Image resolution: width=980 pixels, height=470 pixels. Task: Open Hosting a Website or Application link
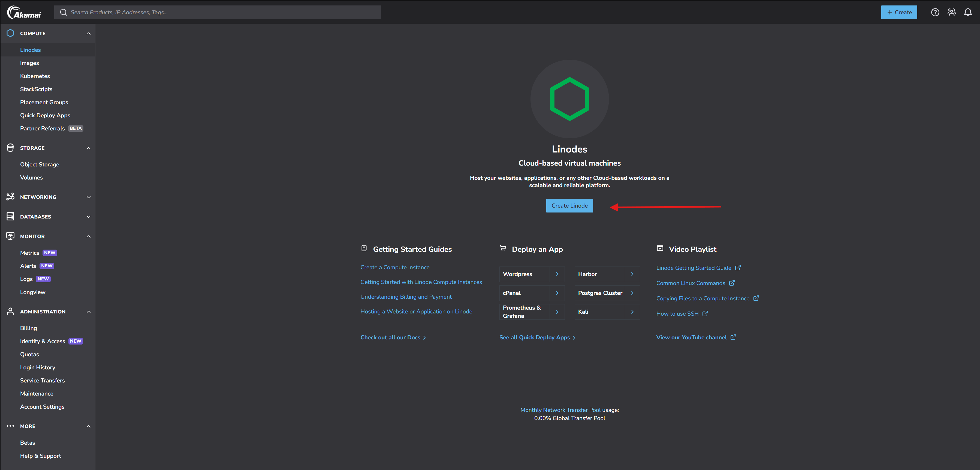pos(416,311)
